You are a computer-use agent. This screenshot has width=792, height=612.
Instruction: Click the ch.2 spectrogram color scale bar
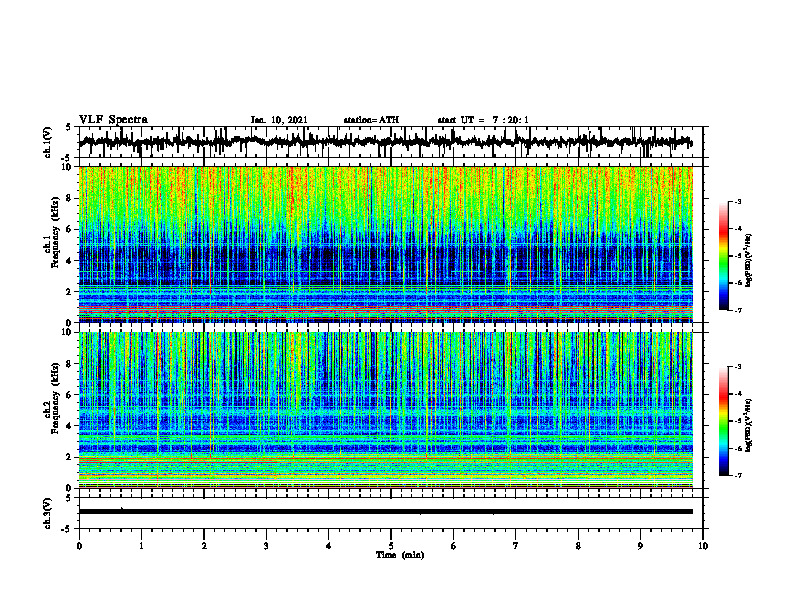724,421
